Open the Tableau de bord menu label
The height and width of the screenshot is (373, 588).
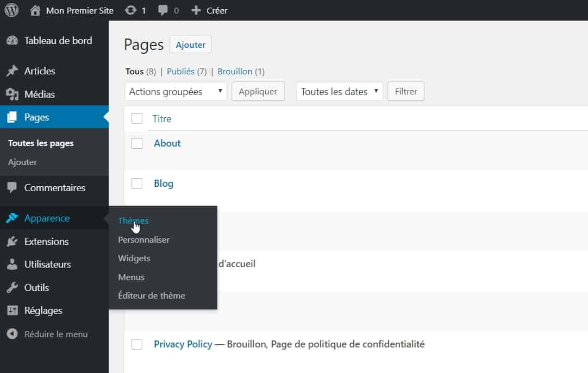58,40
